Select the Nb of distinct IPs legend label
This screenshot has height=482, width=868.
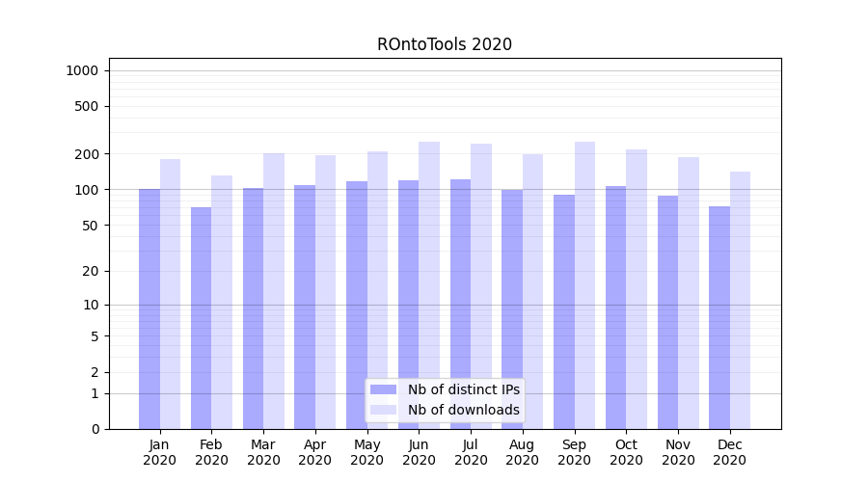pos(463,389)
